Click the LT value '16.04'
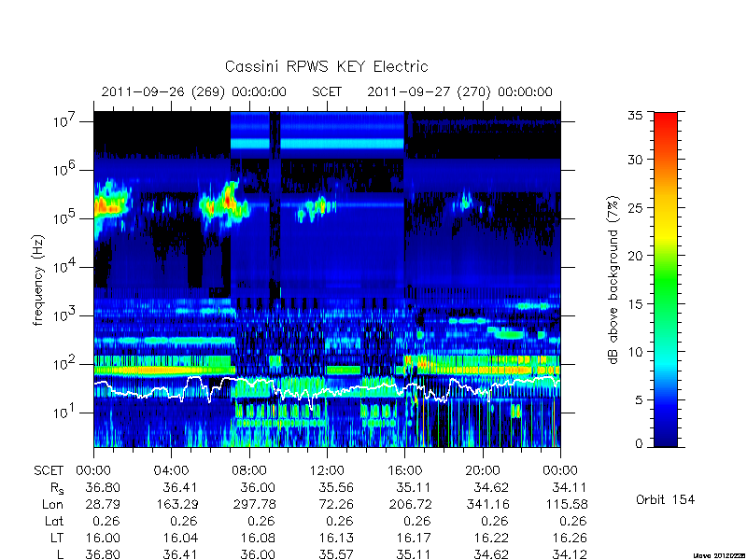Viewport: 747px width, 560px height. [179, 539]
